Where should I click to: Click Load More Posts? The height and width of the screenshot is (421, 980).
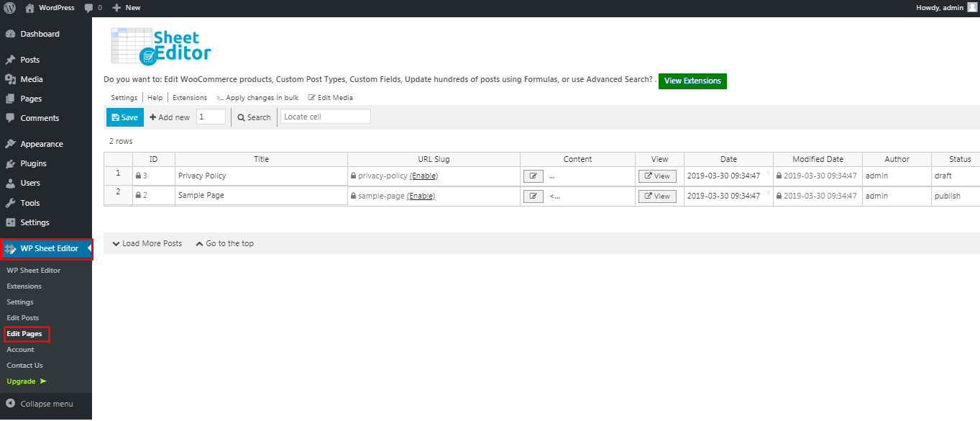click(147, 243)
